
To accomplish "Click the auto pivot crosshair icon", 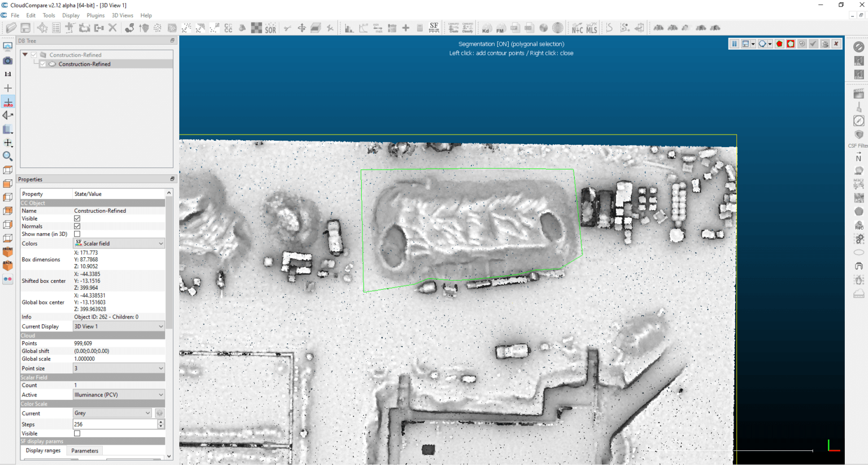I will click(8, 102).
